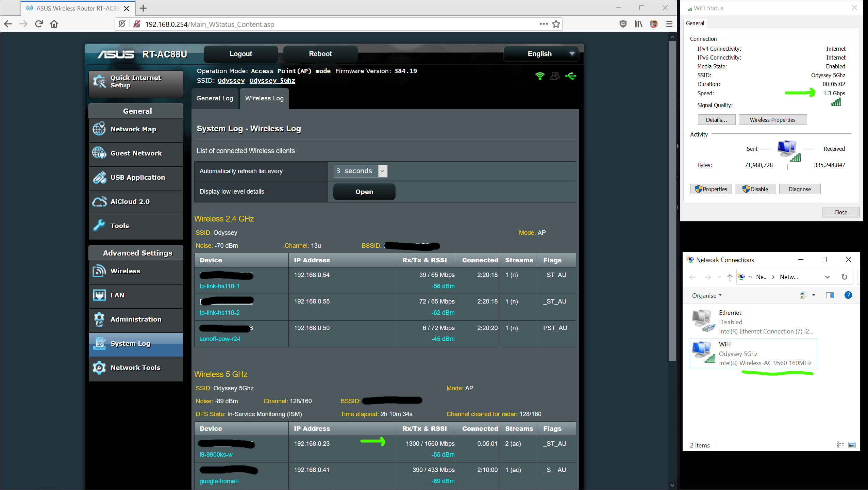This screenshot has height=490, width=868.
Task: Expand the Organise menu in Network Connections
Action: [706, 295]
